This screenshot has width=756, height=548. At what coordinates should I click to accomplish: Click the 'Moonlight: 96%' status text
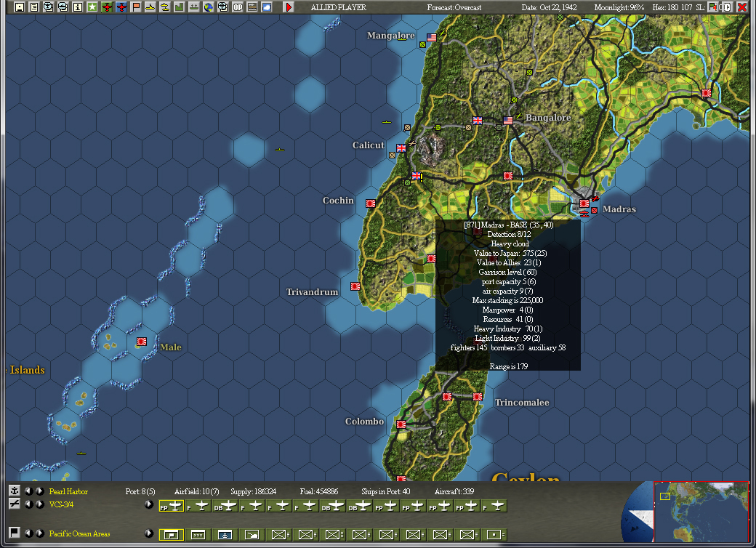coord(619,7)
